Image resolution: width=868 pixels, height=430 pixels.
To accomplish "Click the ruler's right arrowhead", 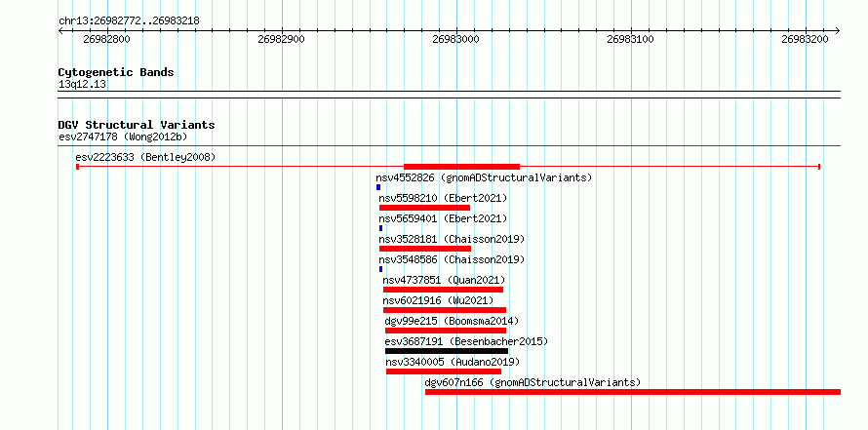I will [838, 31].
